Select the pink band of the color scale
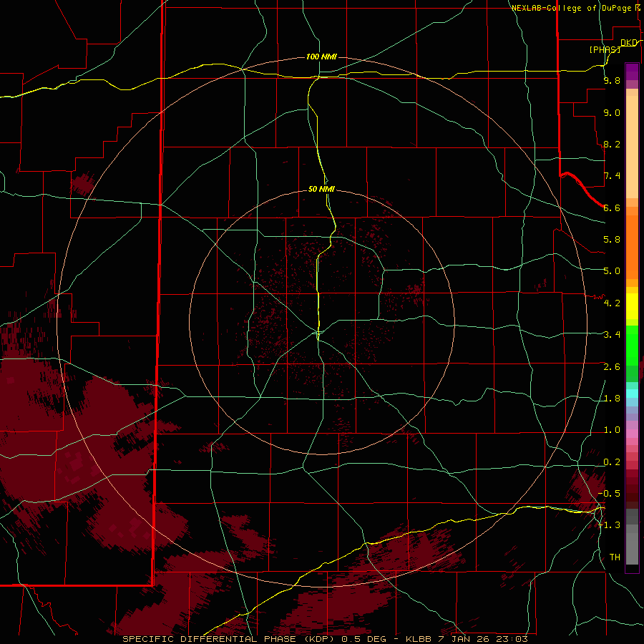The height and width of the screenshot is (644, 644). [632, 434]
